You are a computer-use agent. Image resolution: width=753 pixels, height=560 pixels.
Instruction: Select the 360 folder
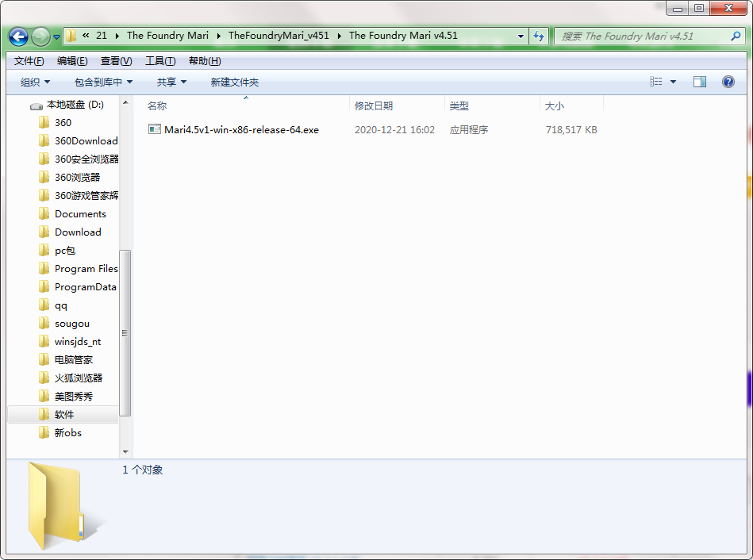tap(63, 122)
